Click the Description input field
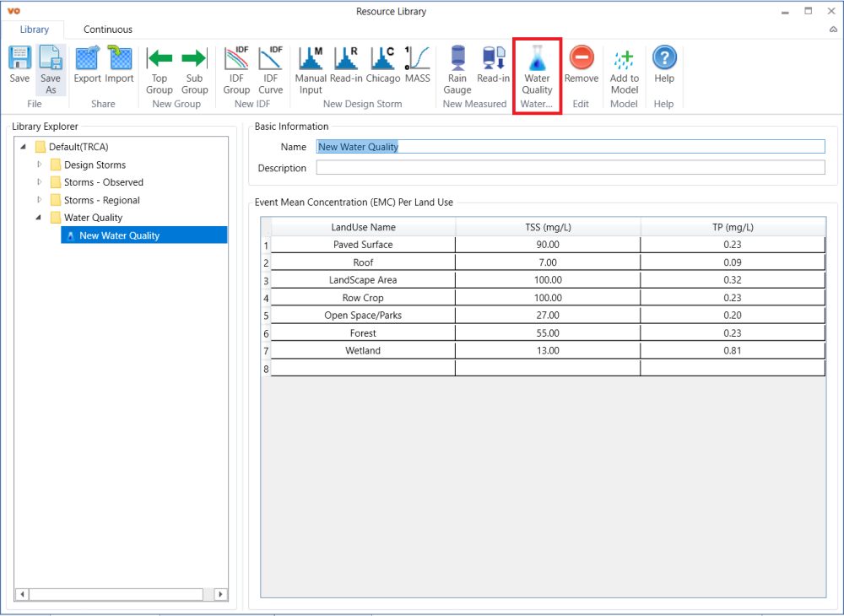Screen dimensions: 844x616 570,168
